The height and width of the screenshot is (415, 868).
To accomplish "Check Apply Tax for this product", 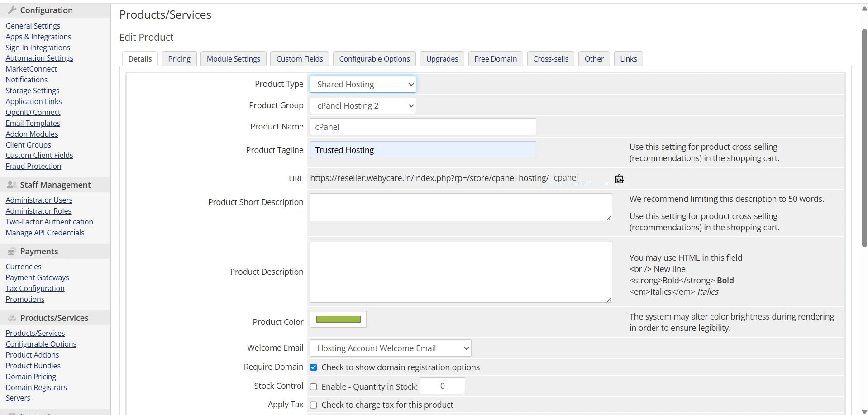I will click(313, 405).
